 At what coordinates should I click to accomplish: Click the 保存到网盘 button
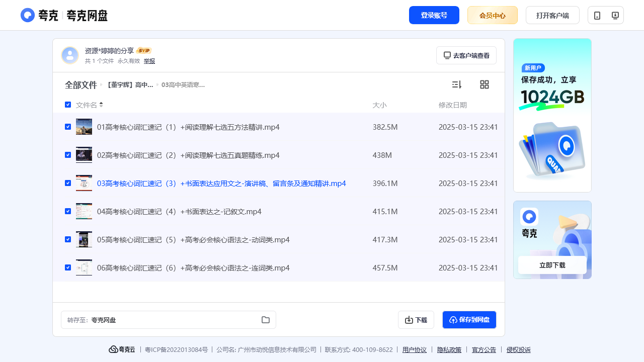tap(469, 320)
